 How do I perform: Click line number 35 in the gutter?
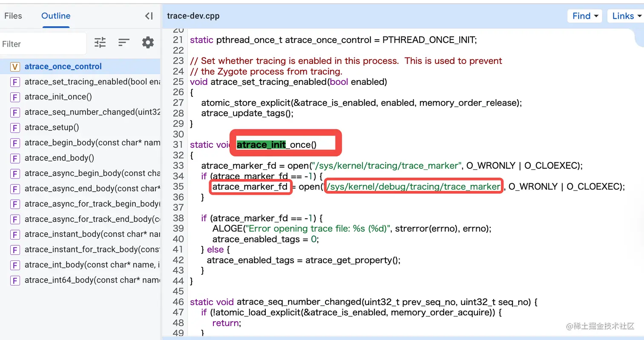pos(178,187)
